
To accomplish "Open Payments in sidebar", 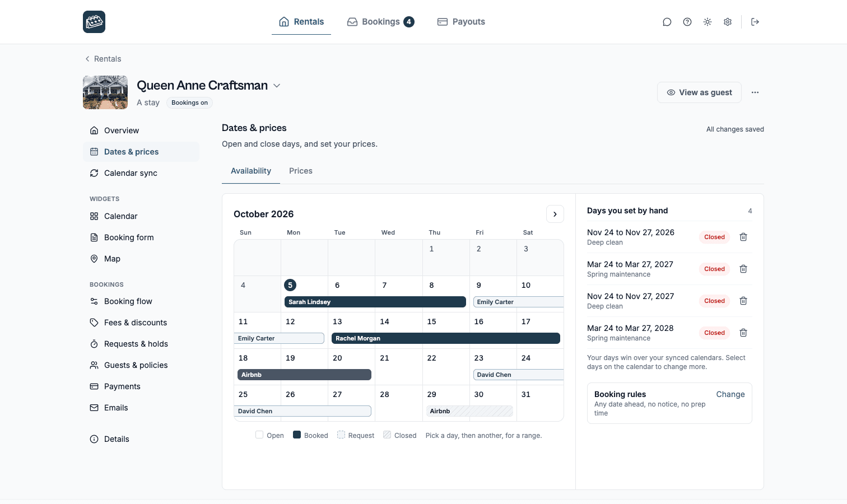I will pyautogui.click(x=141, y=386).
